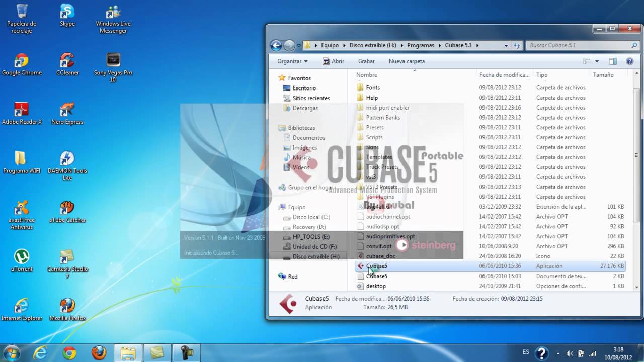Viewport: 644px width, 362px height.
Task: Open Nero Express desktop shortcut
Action: pos(67,113)
